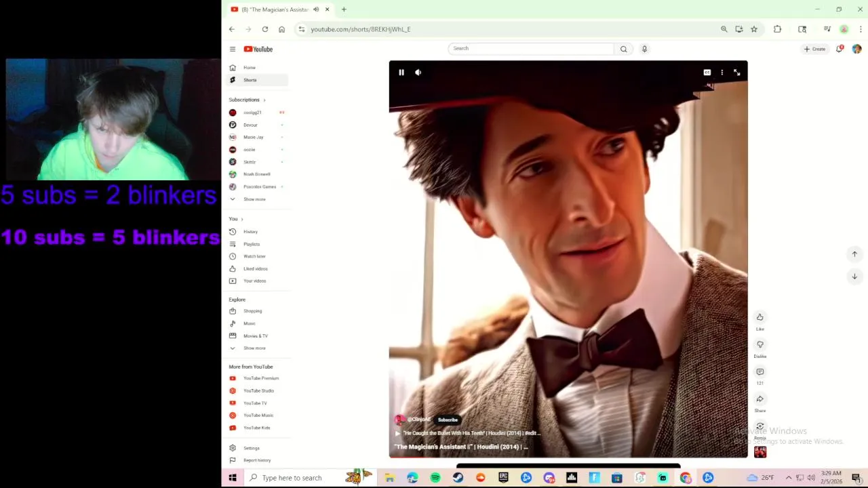The width and height of the screenshot is (868, 488).
Task: Mute the Short with the volume icon
Action: pyautogui.click(x=418, y=73)
